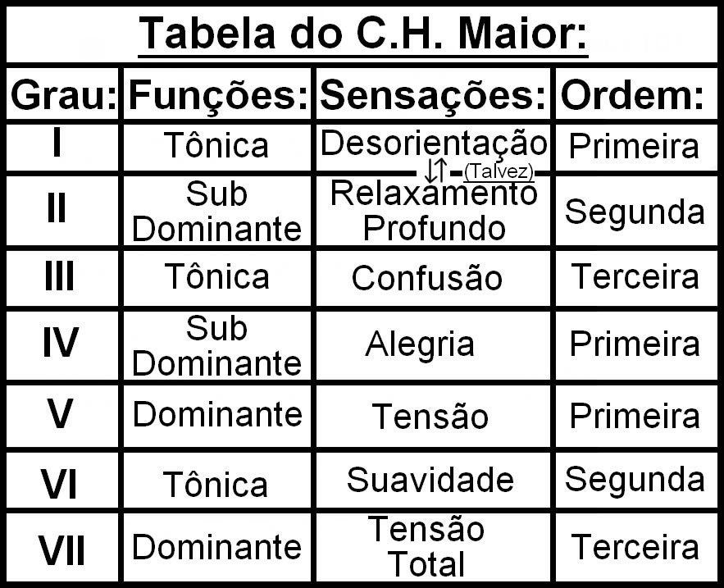
Task: Click Terceira in the grau III row
Action: [x=635, y=276]
